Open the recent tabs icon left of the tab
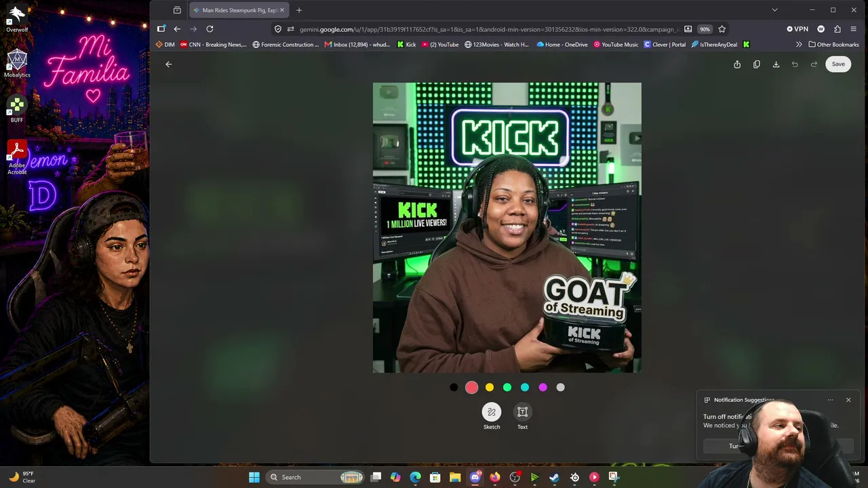Image resolution: width=868 pixels, height=488 pixels. pos(177,10)
